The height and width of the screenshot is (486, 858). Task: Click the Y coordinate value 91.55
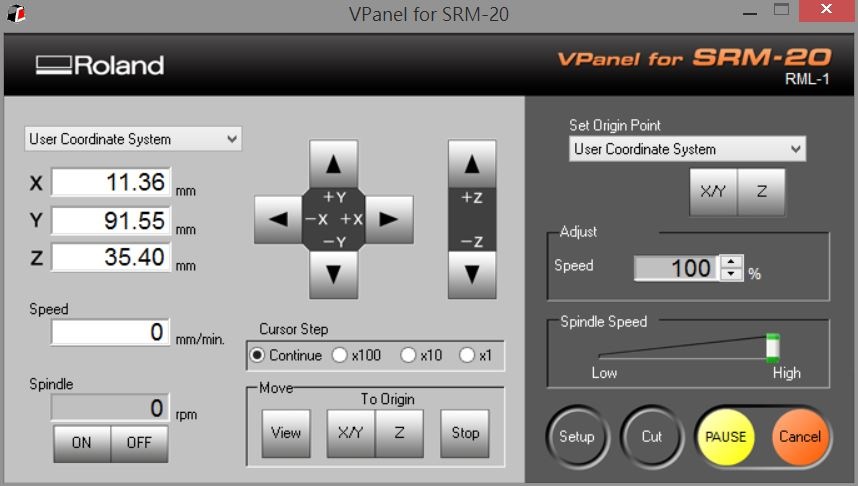pyautogui.click(x=111, y=220)
